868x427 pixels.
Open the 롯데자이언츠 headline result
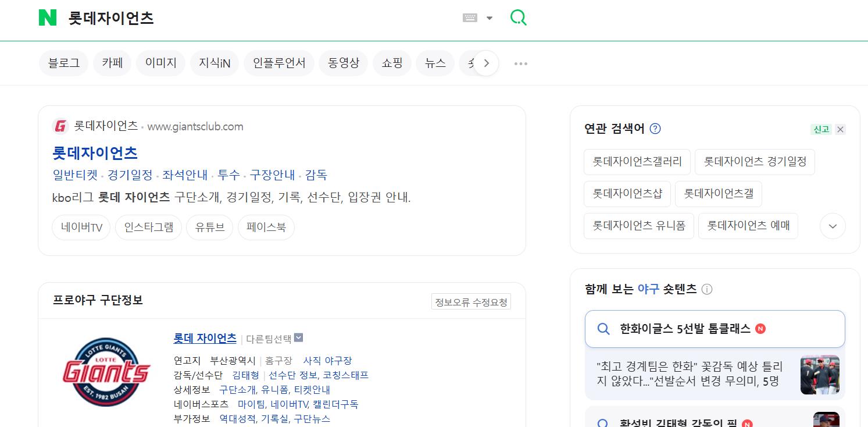(x=95, y=153)
